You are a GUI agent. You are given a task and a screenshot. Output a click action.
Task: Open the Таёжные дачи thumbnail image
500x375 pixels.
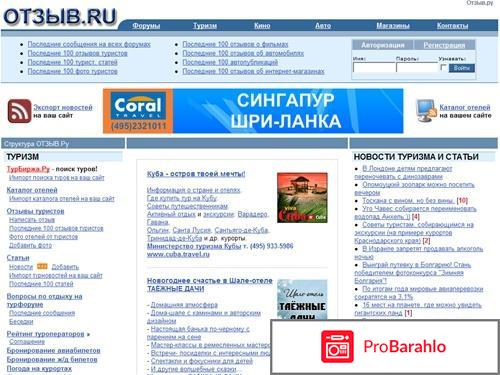[302, 299]
